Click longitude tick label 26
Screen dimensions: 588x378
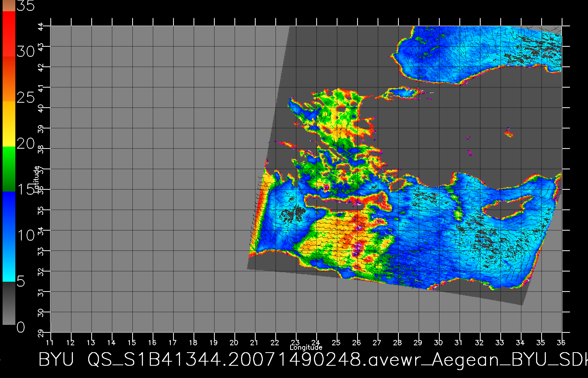[x=357, y=342]
